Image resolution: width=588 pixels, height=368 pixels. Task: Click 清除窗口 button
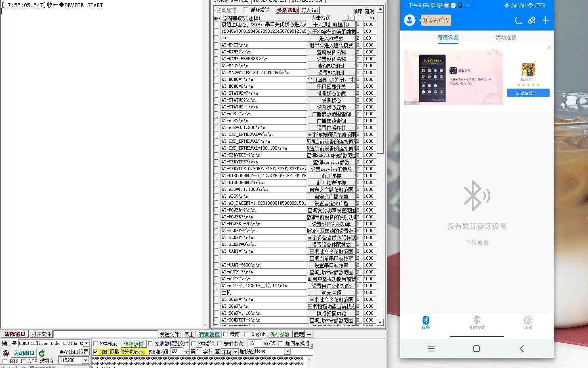15,334
